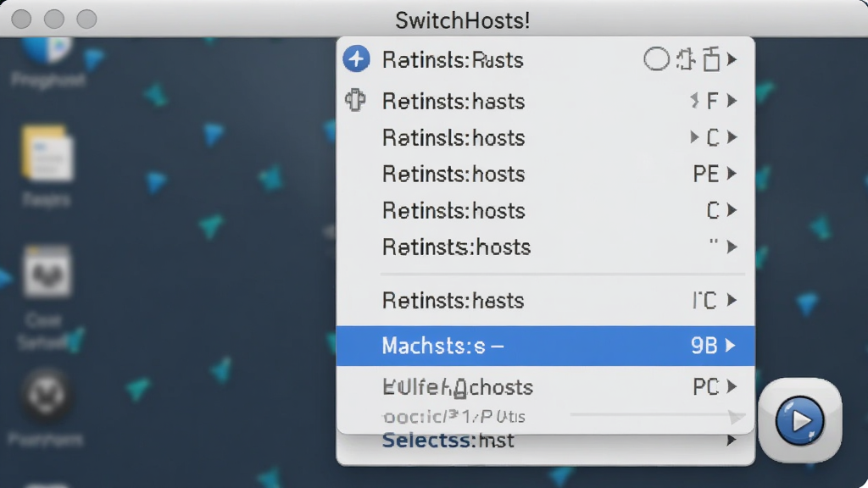
Task: Expand the arrow beside the quote-mark shortcut
Action: (732, 247)
